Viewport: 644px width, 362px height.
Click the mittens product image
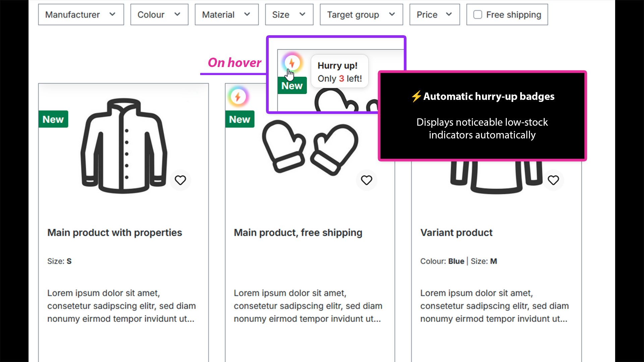[310, 148]
